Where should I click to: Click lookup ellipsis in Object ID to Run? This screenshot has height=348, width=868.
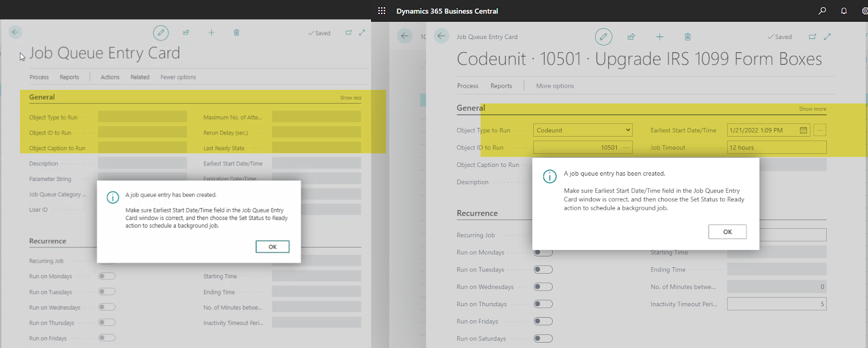point(626,147)
